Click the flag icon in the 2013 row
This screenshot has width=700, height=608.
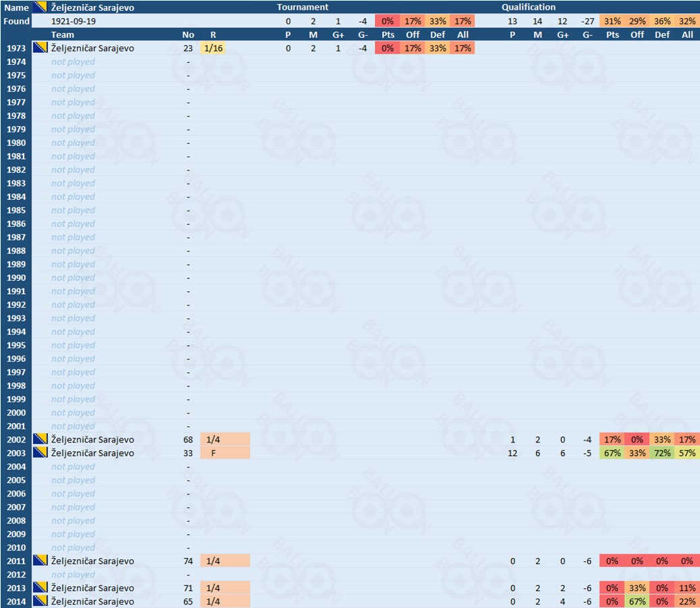pos(40,588)
